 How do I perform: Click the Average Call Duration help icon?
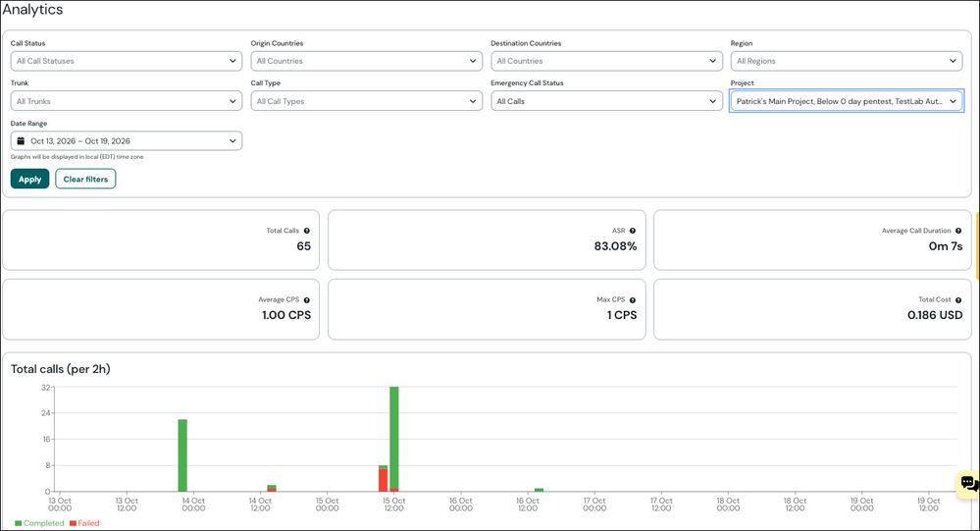coord(958,231)
